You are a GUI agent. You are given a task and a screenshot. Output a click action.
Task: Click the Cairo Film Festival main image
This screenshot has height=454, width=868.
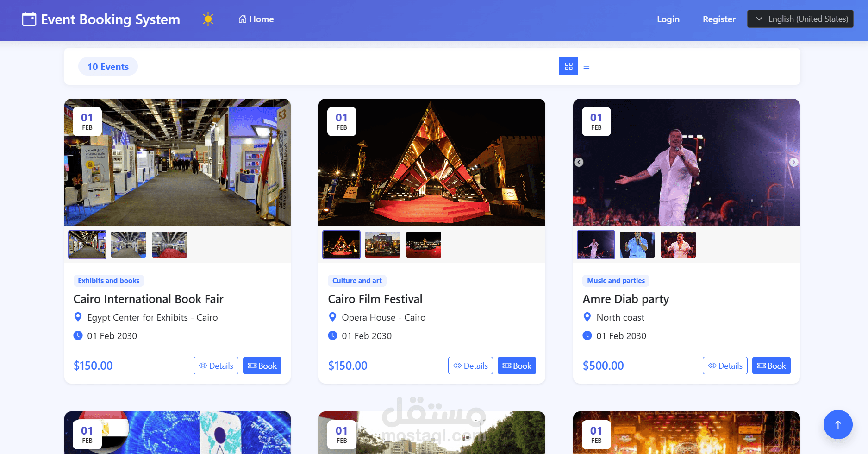pyautogui.click(x=432, y=162)
